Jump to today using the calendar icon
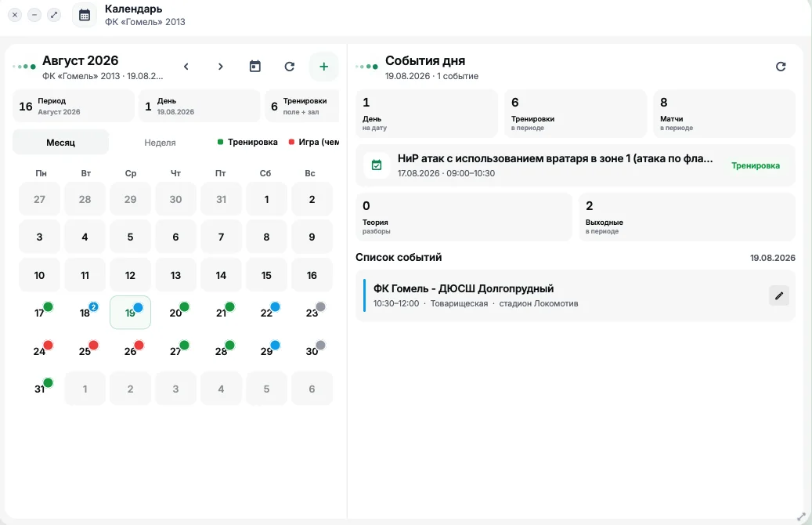The image size is (812, 525). 254,67
